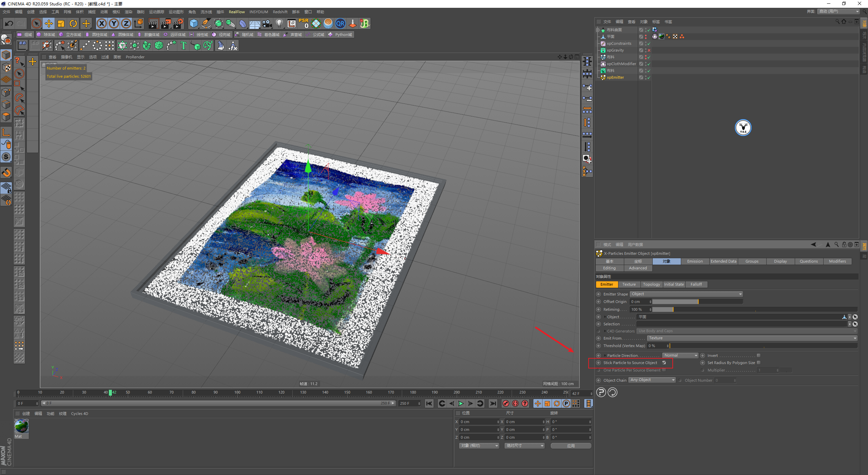Select the Spline Pen tool

point(206,23)
